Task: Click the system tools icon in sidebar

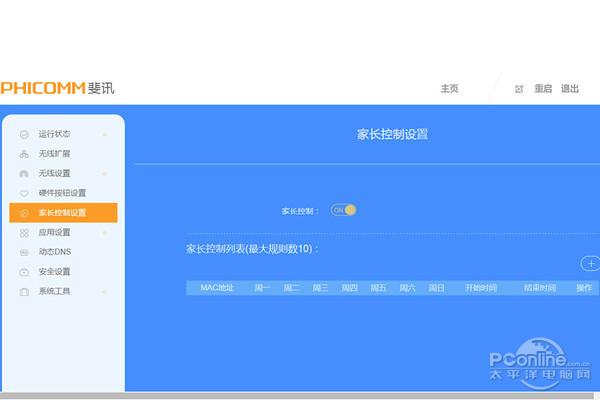Action: point(24,292)
